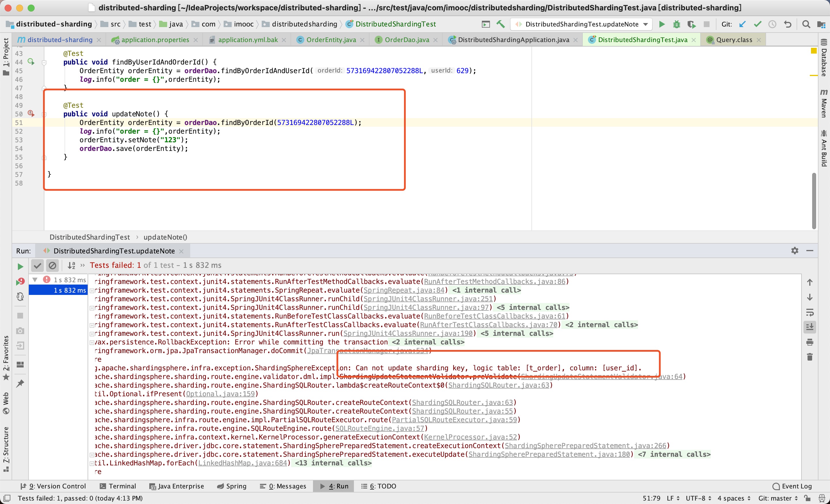830x504 pixels.
Task: Pin the Run tab
Action: point(20,383)
